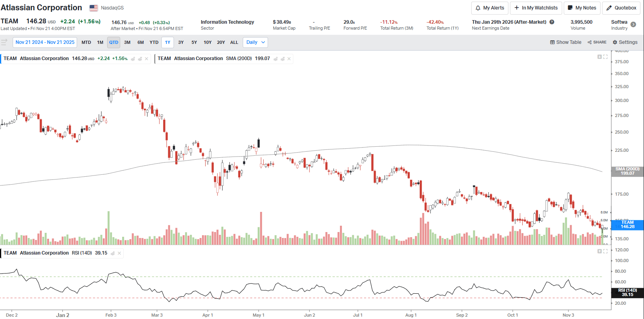644x319 pixels.
Task: Download the RSI panel image
Action: click(x=599, y=251)
